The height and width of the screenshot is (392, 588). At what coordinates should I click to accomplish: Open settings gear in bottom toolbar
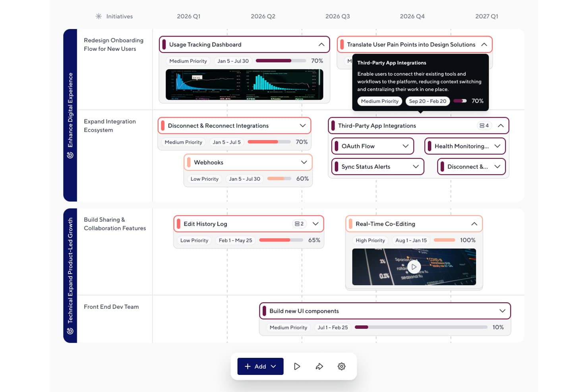point(342,366)
